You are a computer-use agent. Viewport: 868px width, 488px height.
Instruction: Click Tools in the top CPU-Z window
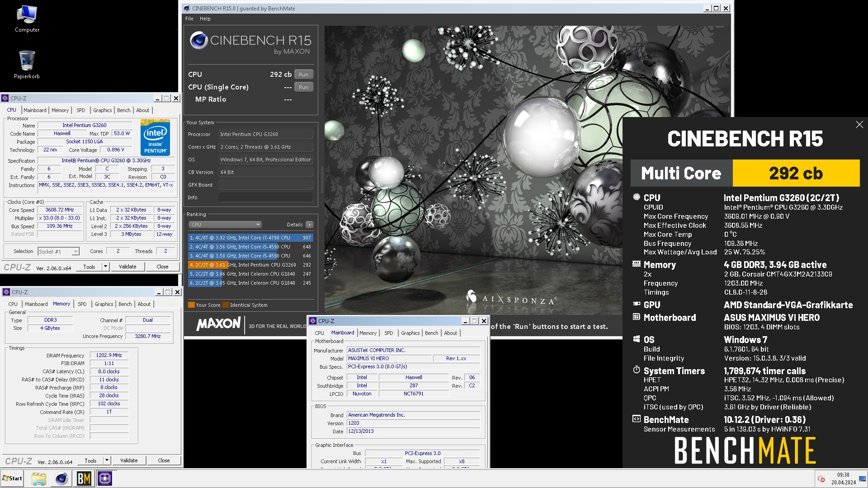(89, 267)
